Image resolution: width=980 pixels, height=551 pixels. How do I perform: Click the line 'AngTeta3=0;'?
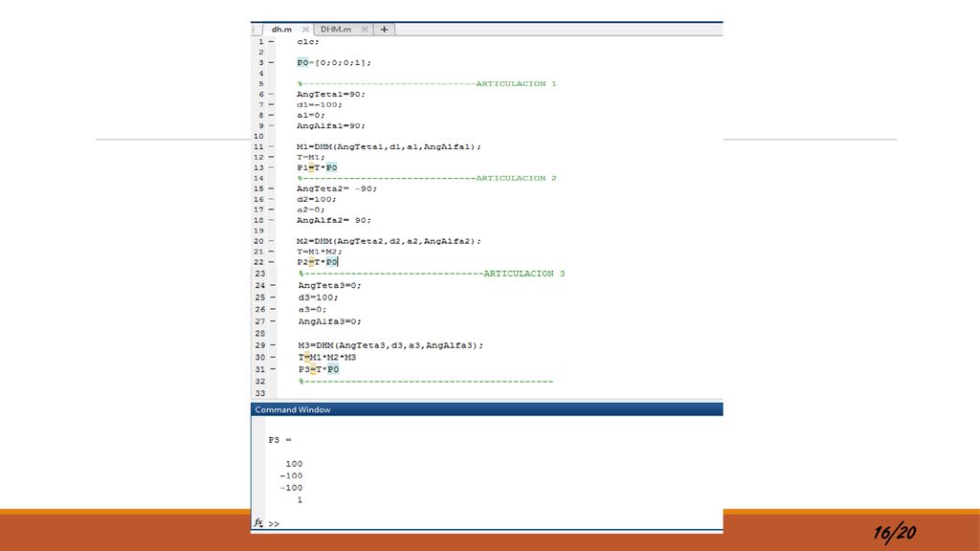[329, 285]
